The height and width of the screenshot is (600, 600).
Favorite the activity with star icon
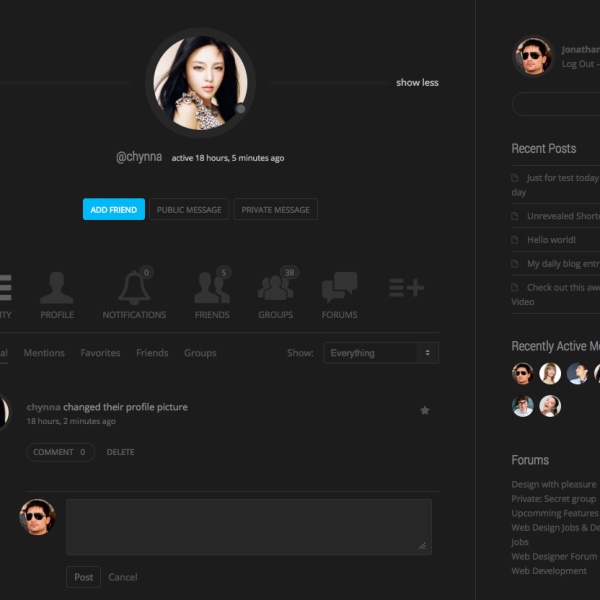pyautogui.click(x=425, y=410)
